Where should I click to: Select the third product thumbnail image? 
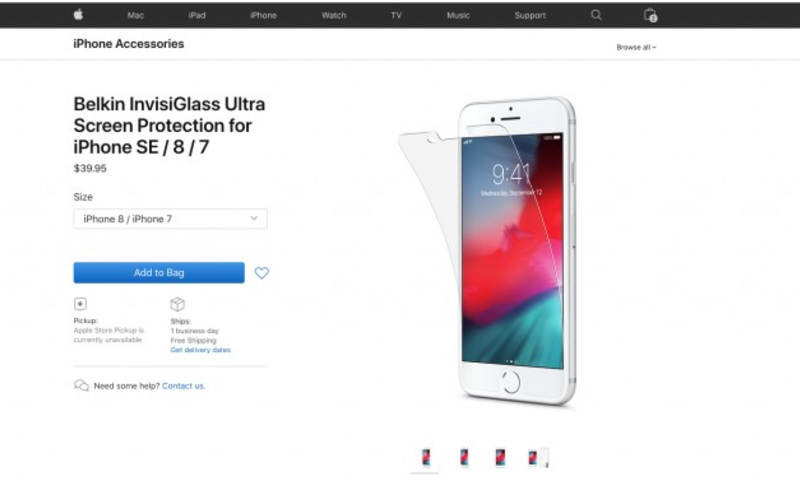click(x=500, y=457)
